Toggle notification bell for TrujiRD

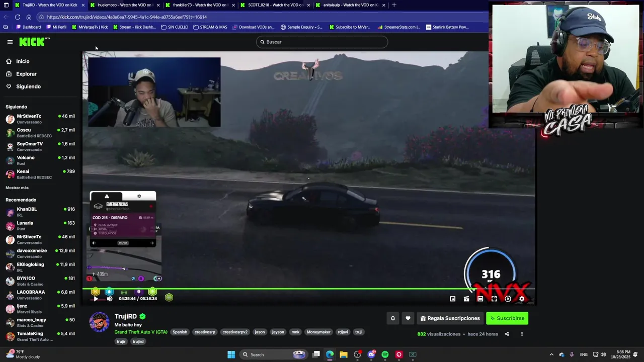[x=393, y=318]
